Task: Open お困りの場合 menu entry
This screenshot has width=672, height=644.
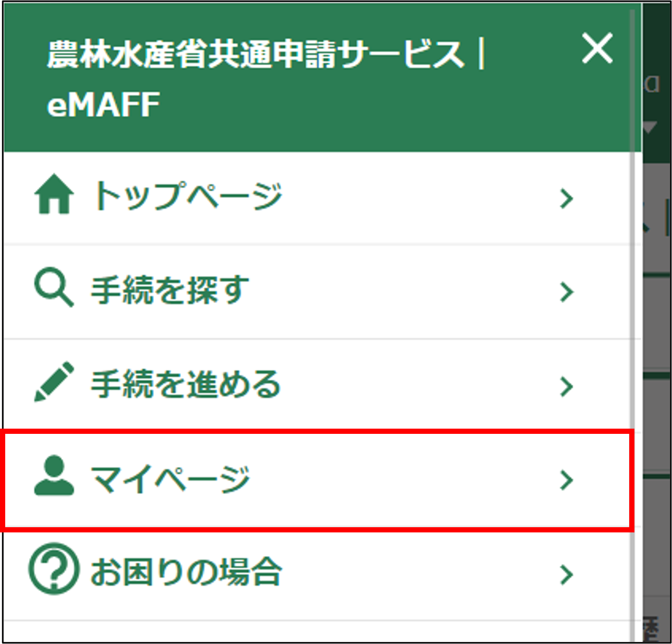Action: 188,572
